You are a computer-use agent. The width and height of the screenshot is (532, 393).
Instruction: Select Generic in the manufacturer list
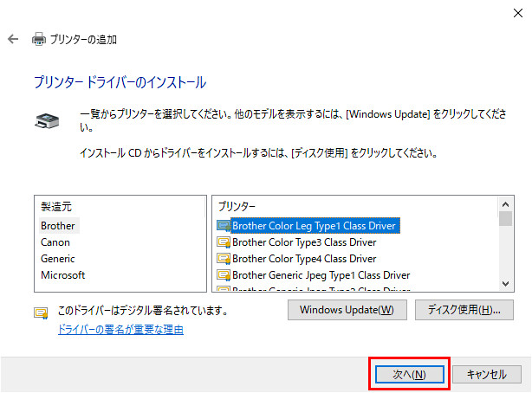coord(58,259)
